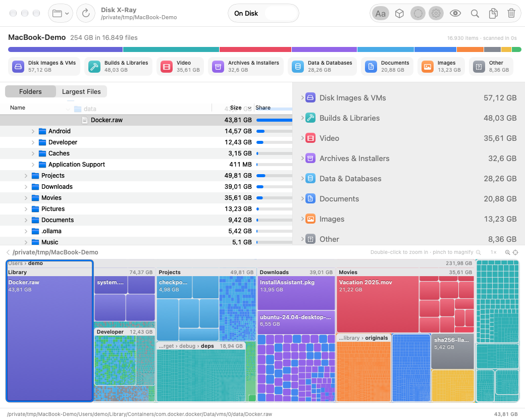Rescan using the circular refresh arrow button
The image size is (525, 420).
click(86, 14)
